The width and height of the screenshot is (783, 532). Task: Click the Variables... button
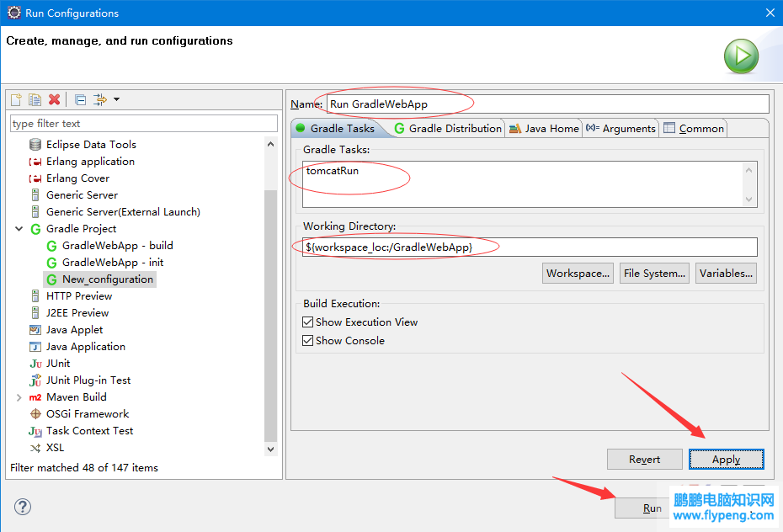pyautogui.click(x=726, y=274)
